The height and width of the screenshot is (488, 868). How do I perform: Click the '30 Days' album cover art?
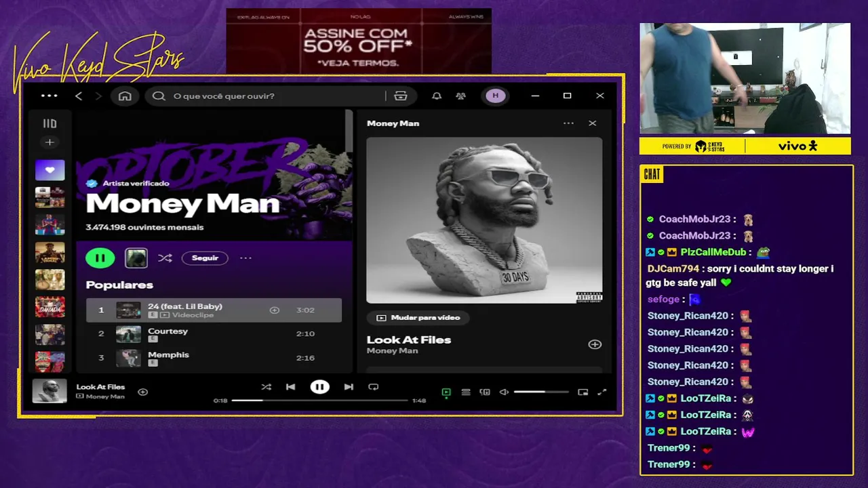pyautogui.click(x=484, y=220)
